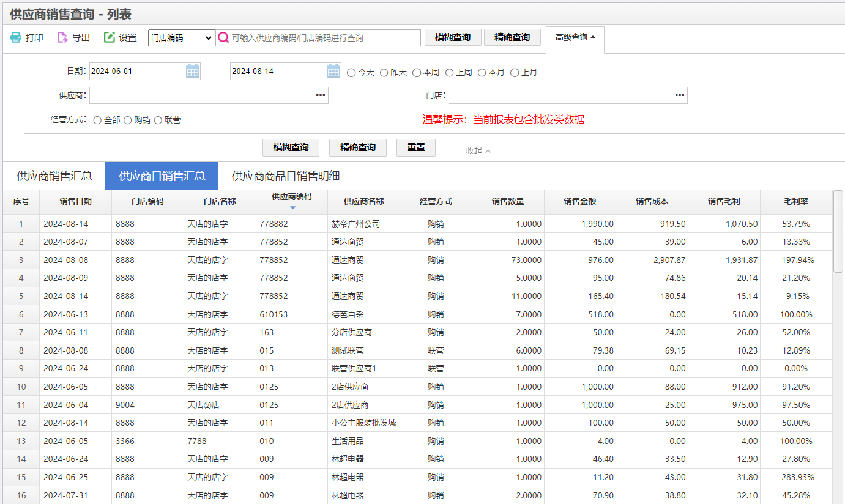
Task: Click the 毛利率 column header
Action: click(797, 201)
